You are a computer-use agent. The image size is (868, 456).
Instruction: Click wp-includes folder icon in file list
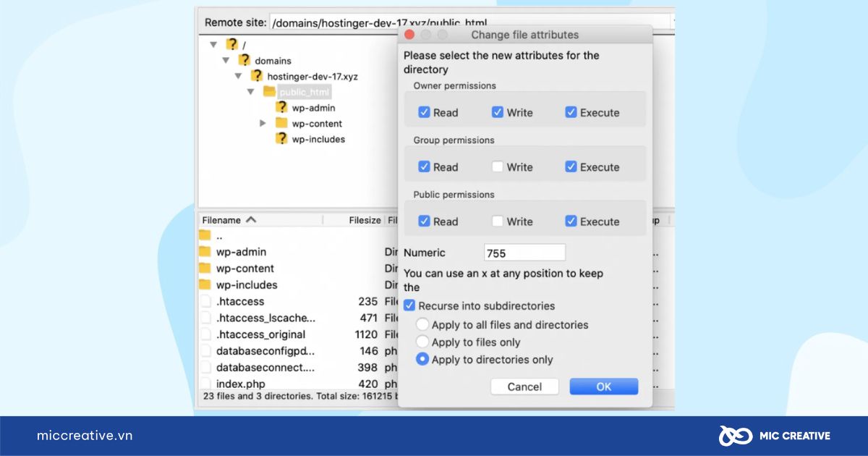(205, 284)
